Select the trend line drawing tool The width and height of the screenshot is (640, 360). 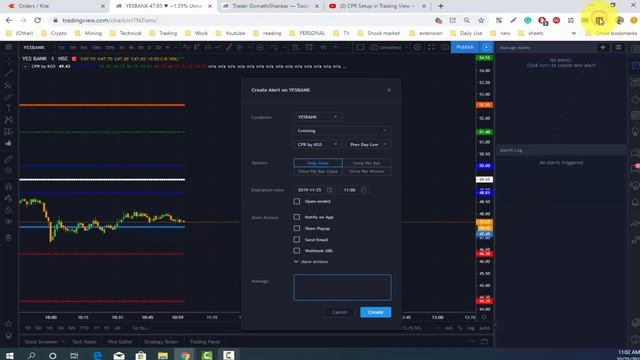[x=9, y=73]
